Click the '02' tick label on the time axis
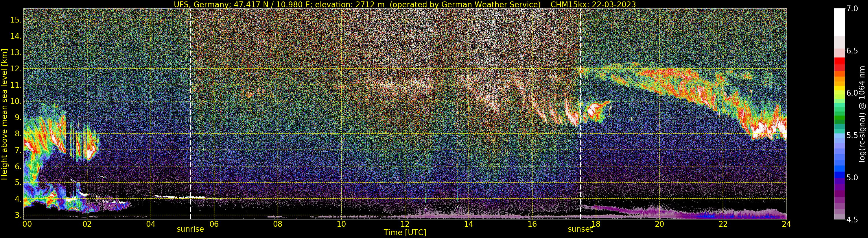This screenshot has width=868, height=238. 87,224
